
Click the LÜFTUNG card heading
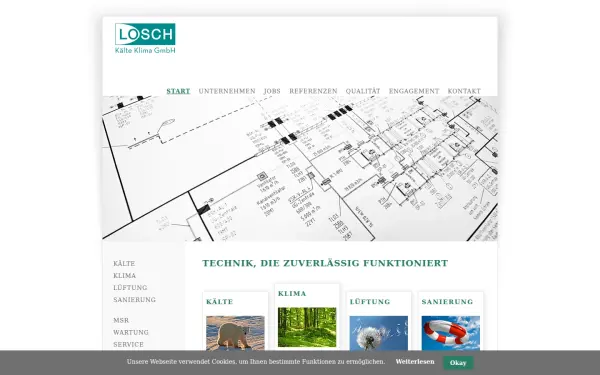pyautogui.click(x=370, y=302)
